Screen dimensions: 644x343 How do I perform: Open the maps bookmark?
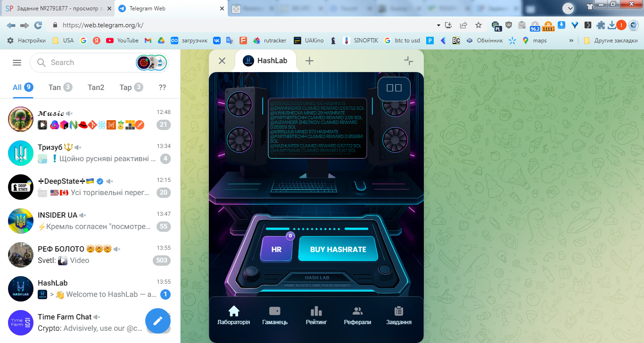point(535,41)
